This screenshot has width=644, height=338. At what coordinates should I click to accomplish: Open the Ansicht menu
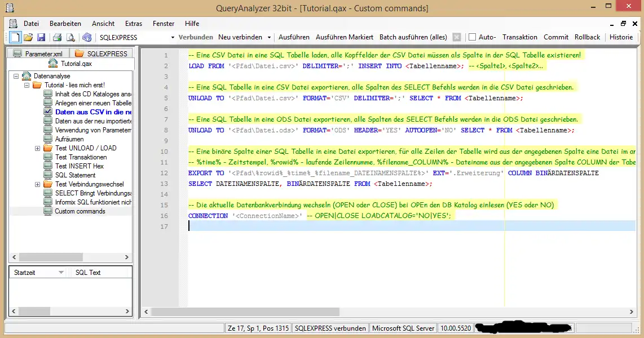[103, 24]
